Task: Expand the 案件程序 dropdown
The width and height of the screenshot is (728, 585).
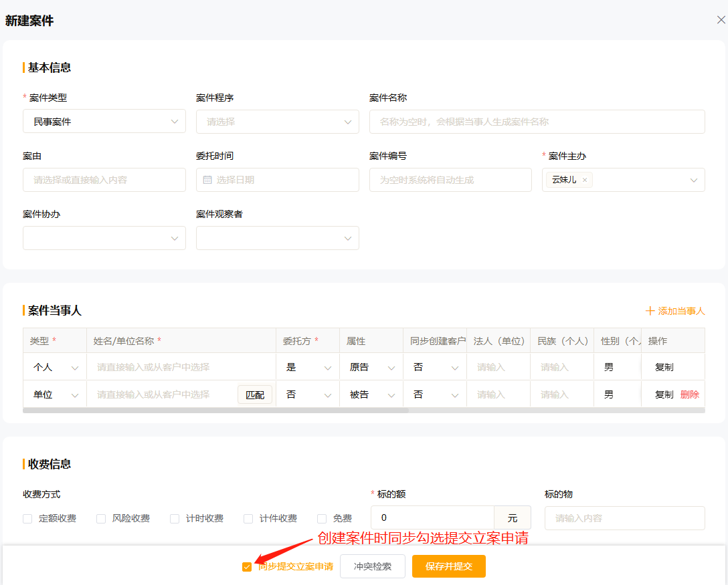Action: 277,122
